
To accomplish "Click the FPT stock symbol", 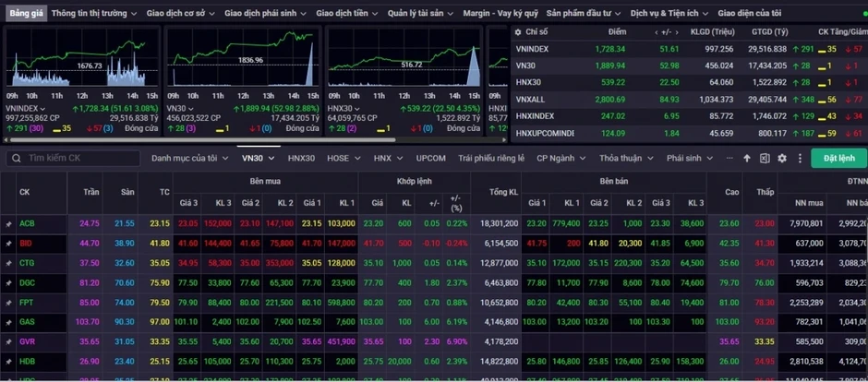I will point(26,303).
